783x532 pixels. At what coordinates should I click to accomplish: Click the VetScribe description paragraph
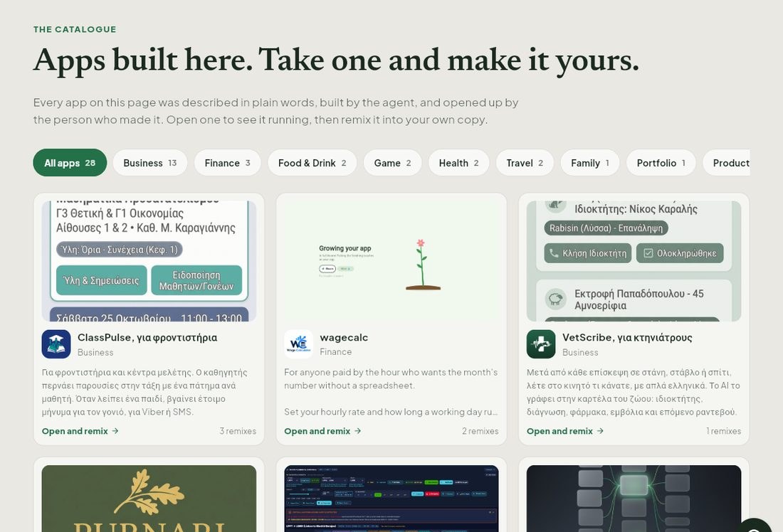click(634, 392)
